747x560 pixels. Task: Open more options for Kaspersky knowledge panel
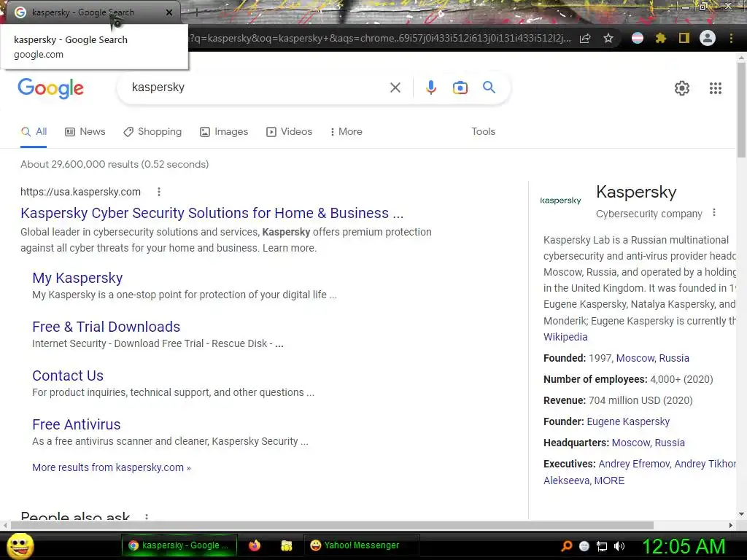pyautogui.click(x=713, y=213)
